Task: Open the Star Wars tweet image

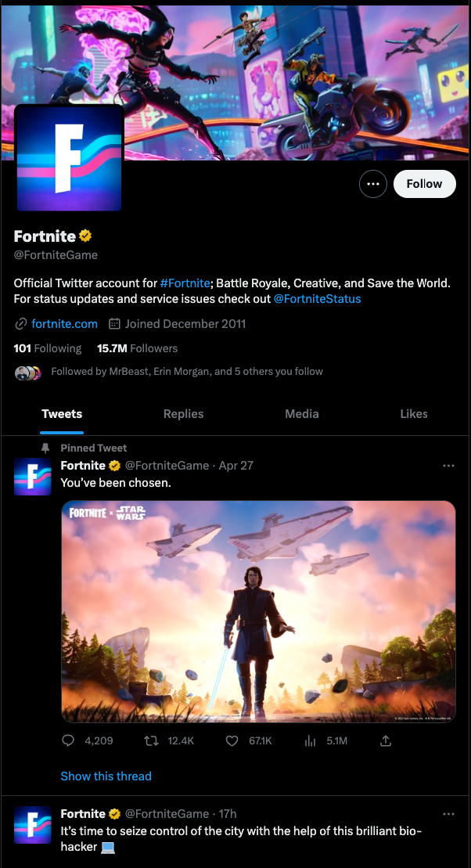Action: (258, 611)
